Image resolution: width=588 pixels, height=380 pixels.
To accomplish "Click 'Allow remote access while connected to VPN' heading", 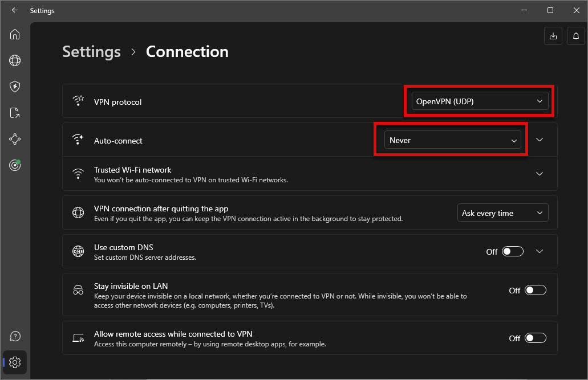I will click(173, 334).
